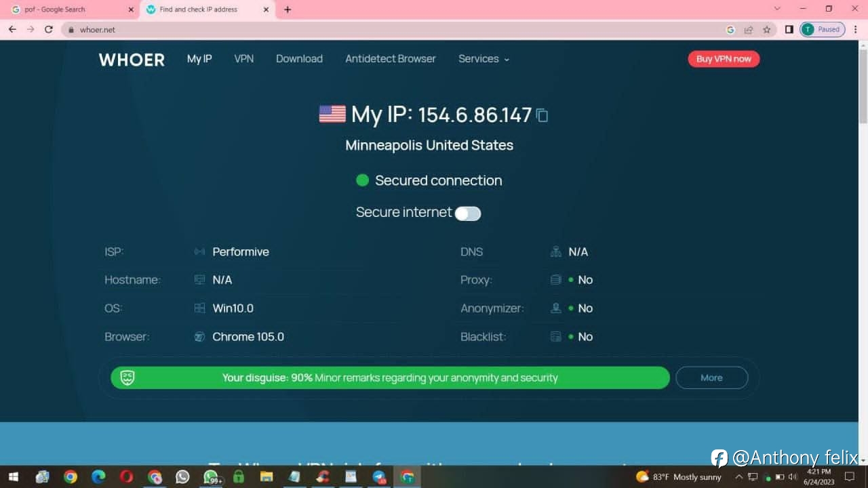This screenshot has width=868, height=488.
Task: Click the volume speaker tray icon
Action: click(793, 477)
